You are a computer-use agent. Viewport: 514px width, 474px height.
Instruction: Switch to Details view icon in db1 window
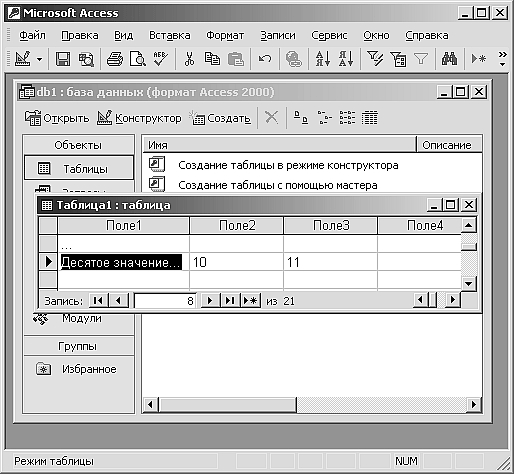pos(369,118)
